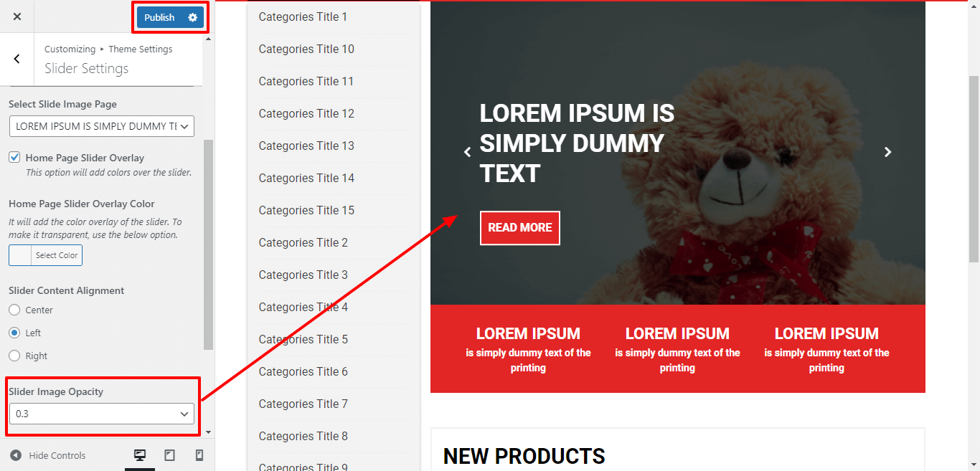Screen dimensions: 980x471
Task: Select Center content alignment
Action: click(14, 310)
